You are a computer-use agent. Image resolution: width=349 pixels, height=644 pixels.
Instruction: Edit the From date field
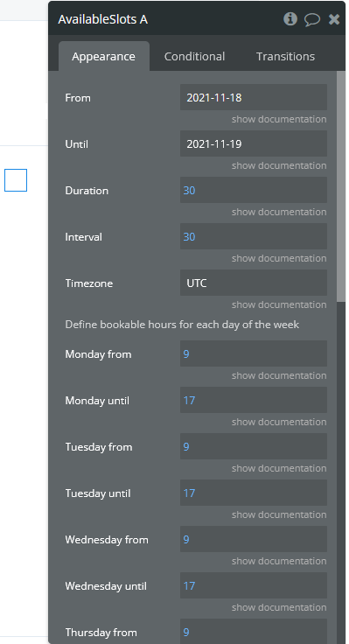(x=254, y=97)
